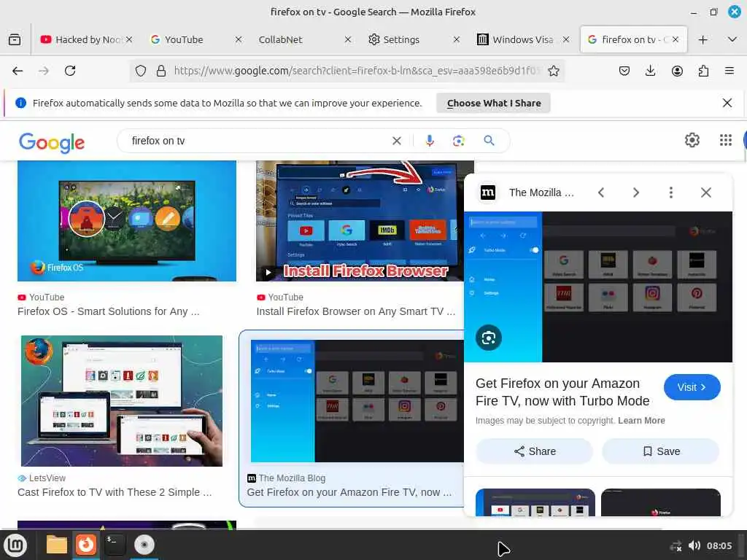747x560 pixels.
Task: Click the site security padlock icon
Action: [161, 71]
